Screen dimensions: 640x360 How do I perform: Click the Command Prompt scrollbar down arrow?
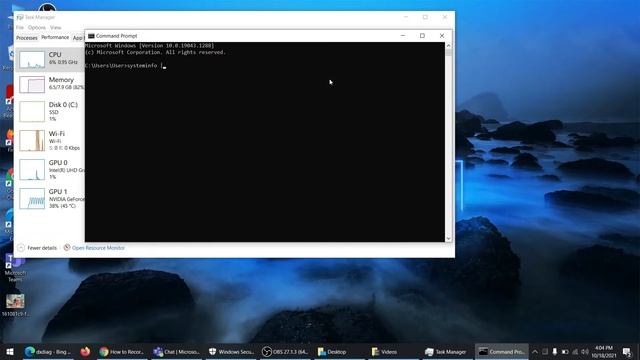[449, 238]
